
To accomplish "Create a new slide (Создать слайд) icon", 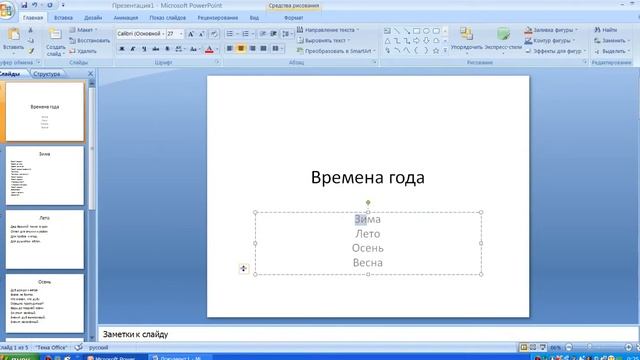I will pos(56,34).
